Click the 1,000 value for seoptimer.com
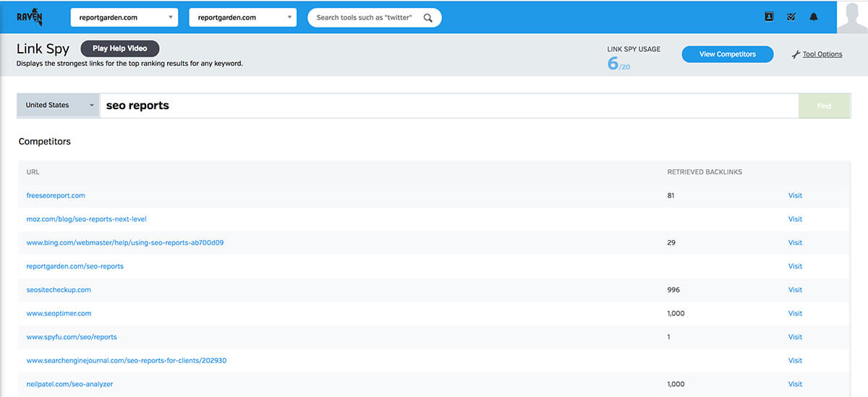The height and width of the screenshot is (397, 868). point(676,313)
